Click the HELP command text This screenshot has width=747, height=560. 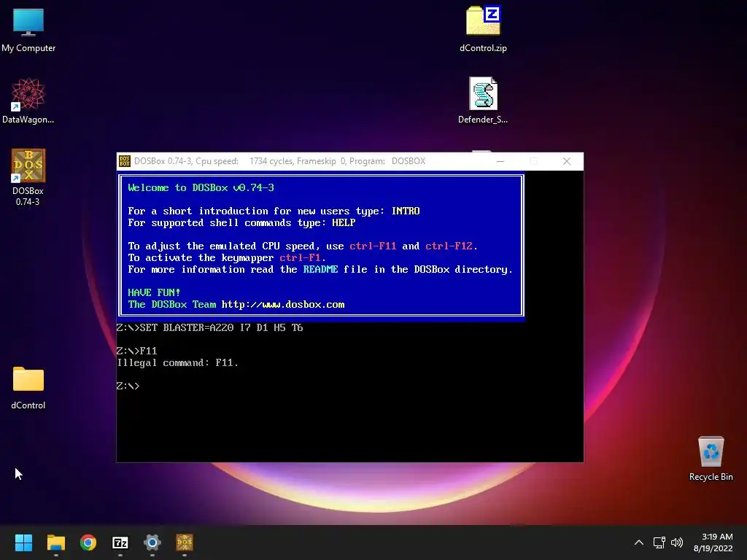coord(344,223)
